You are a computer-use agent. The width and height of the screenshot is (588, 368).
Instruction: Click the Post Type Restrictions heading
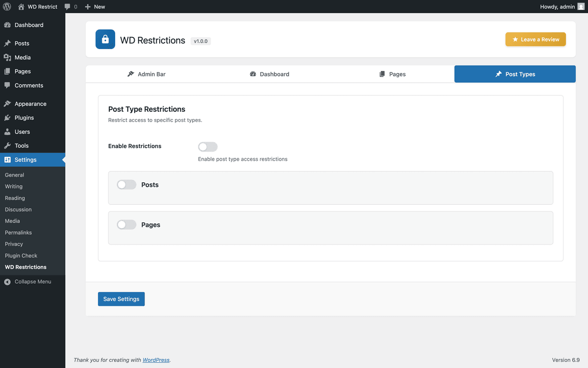147,109
